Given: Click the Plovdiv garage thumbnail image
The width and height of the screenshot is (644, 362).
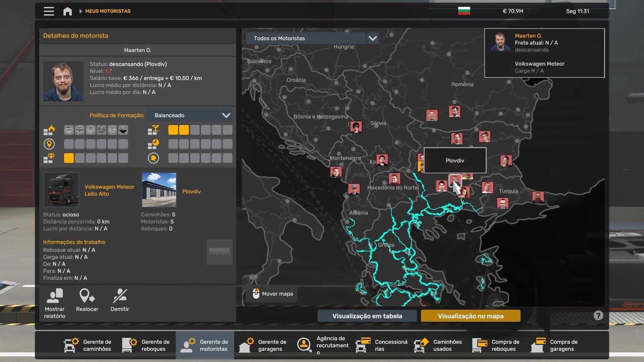Looking at the screenshot, I should pos(159,190).
